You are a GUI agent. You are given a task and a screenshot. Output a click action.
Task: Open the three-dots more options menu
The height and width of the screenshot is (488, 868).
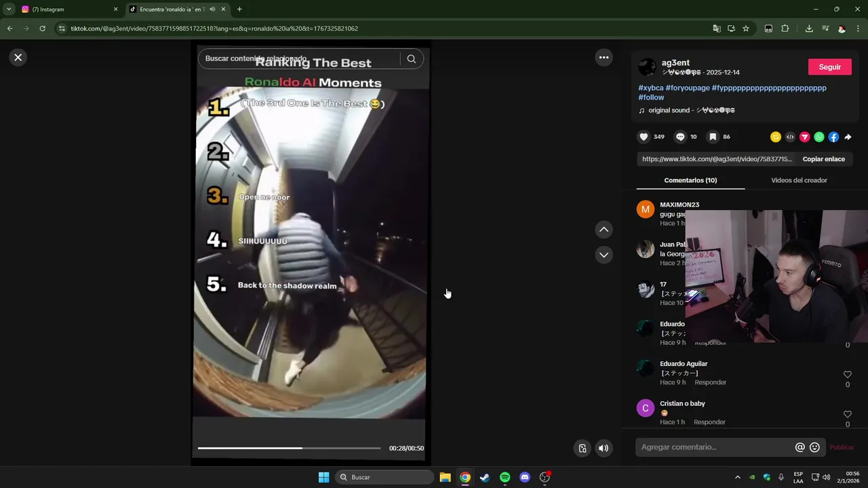[x=604, y=58]
